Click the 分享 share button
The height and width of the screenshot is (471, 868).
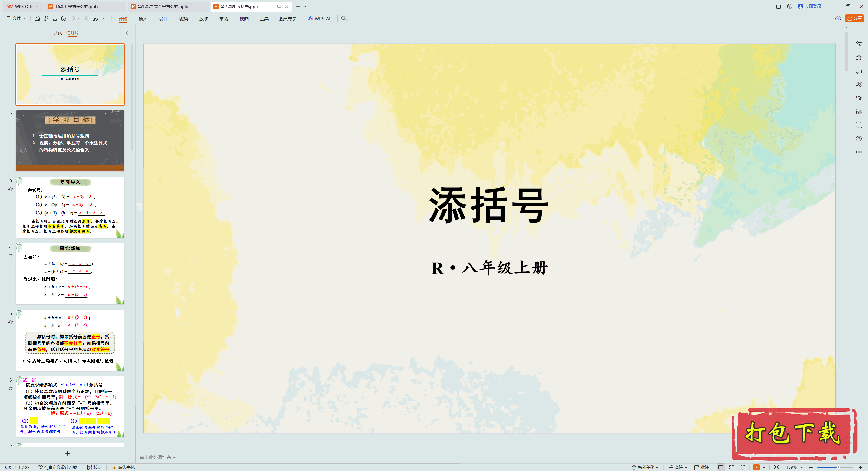coord(854,18)
